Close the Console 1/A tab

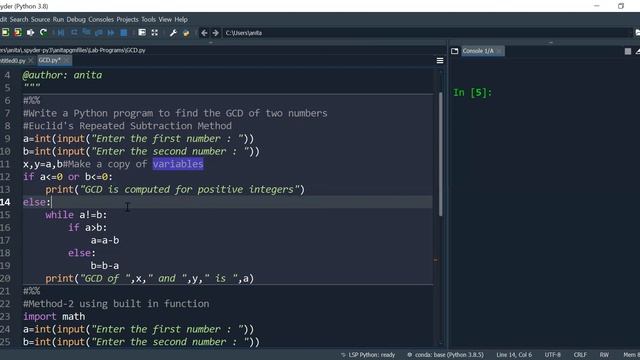[x=499, y=51]
